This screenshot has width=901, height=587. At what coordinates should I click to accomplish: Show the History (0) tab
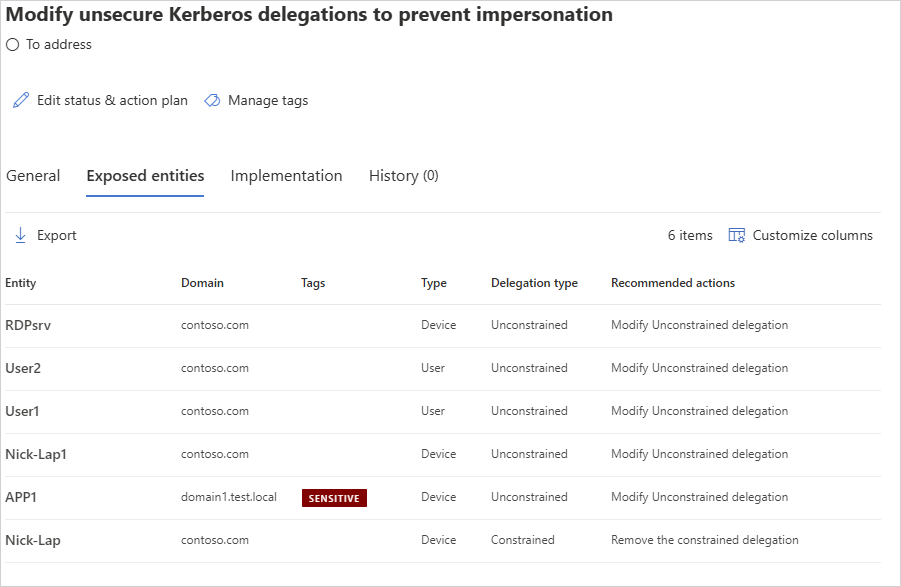click(x=403, y=176)
